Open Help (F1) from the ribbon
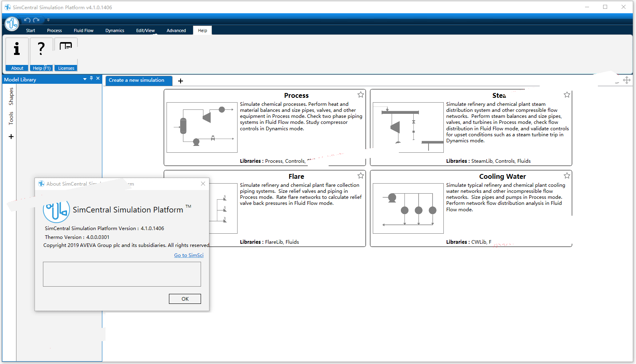 (41, 55)
